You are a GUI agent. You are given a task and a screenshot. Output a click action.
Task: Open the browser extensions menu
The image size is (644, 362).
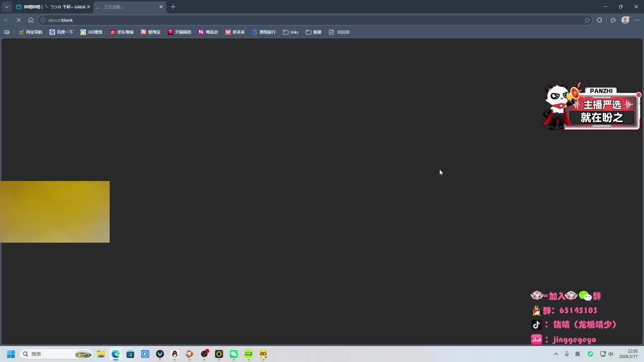click(x=599, y=20)
